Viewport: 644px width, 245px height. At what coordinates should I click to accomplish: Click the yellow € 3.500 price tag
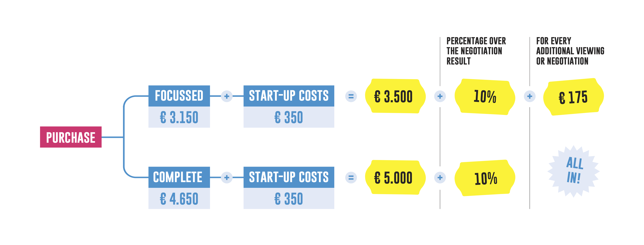click(395, 96)
